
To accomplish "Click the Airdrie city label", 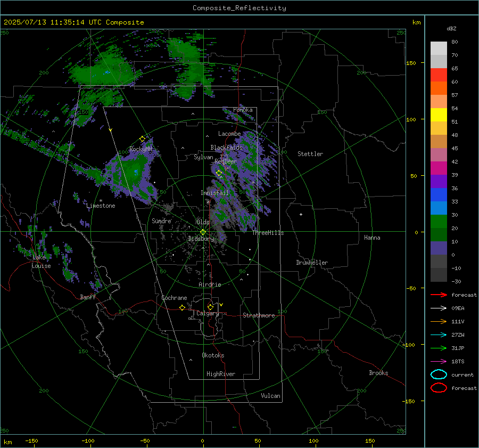I will click(x=210, y=284).
